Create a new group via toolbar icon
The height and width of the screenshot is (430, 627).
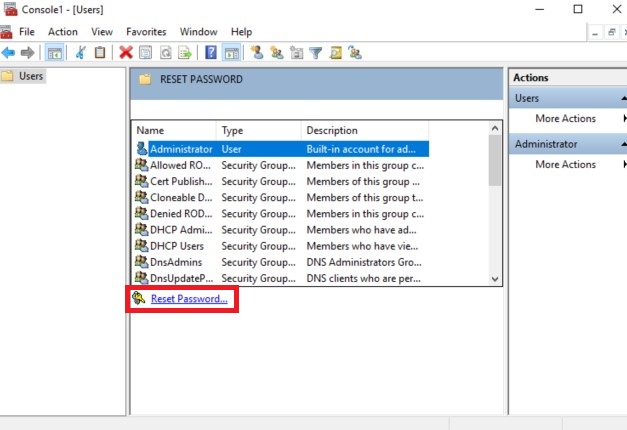coord(277,52)
